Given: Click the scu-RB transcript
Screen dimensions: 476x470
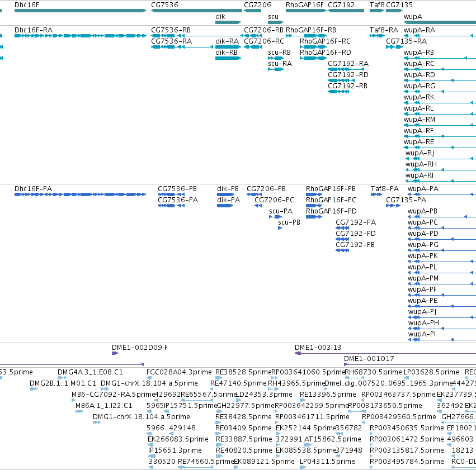Looking at the screenshot, I should click(276, 58).
